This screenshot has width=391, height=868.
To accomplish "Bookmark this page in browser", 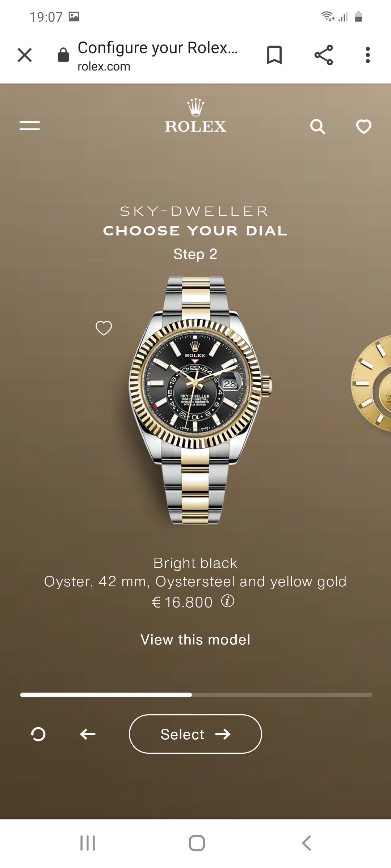I will pyautogui.click(x=274, y=55).
